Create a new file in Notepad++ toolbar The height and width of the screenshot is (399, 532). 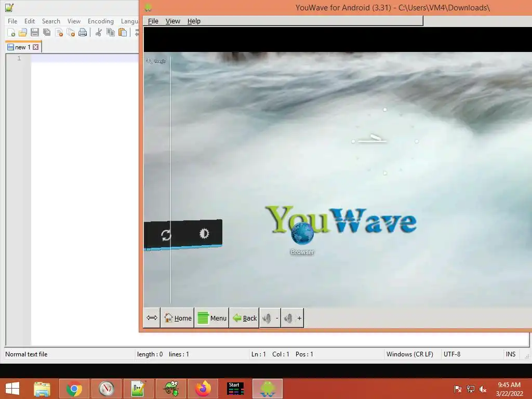coord(11,33)
